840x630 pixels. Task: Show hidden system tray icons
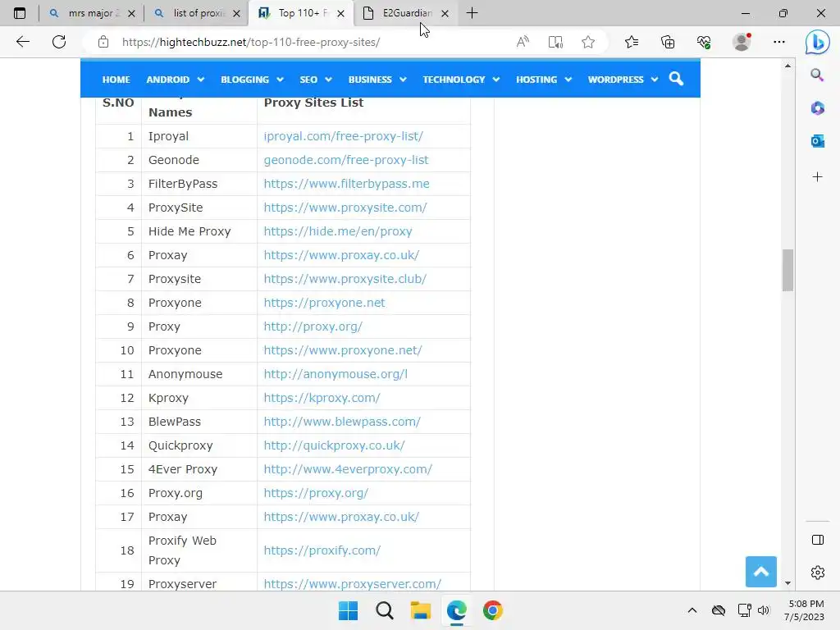click(x=692, y=610)
